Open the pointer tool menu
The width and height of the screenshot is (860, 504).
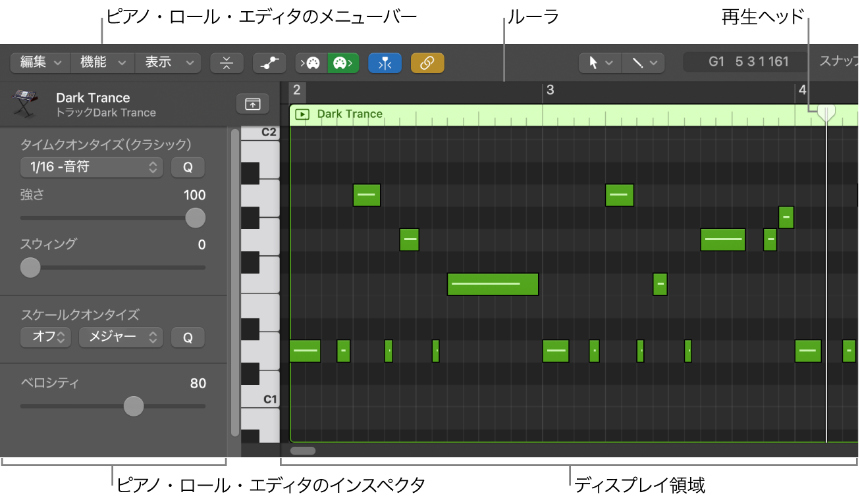[x=600, y=63]
